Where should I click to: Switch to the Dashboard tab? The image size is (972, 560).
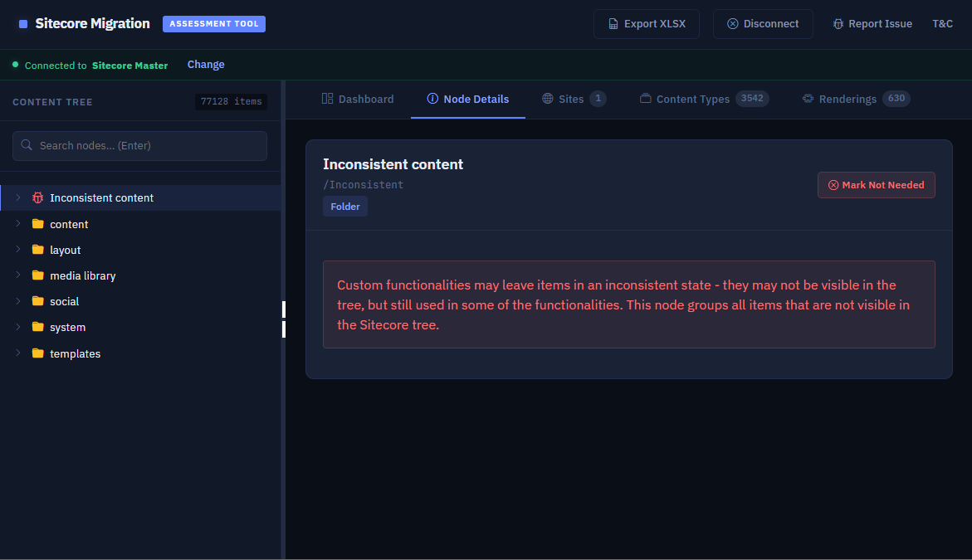[358, 99]
